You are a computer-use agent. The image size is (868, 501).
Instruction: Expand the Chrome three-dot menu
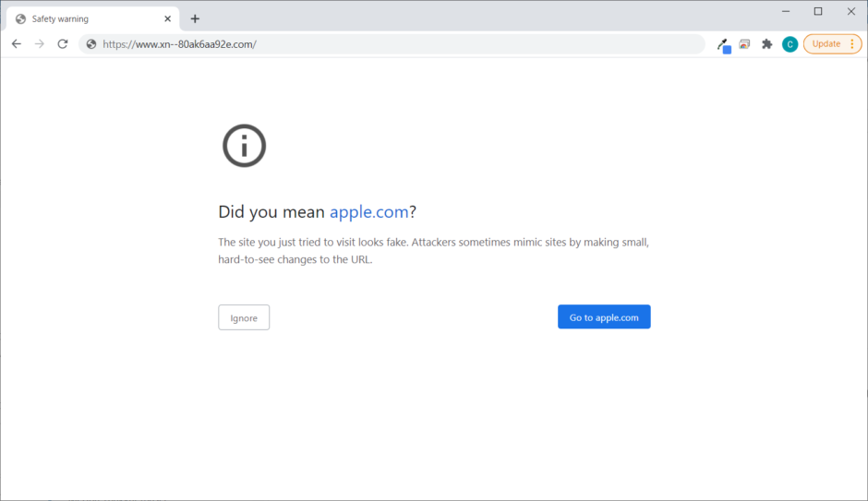(851, 44)
